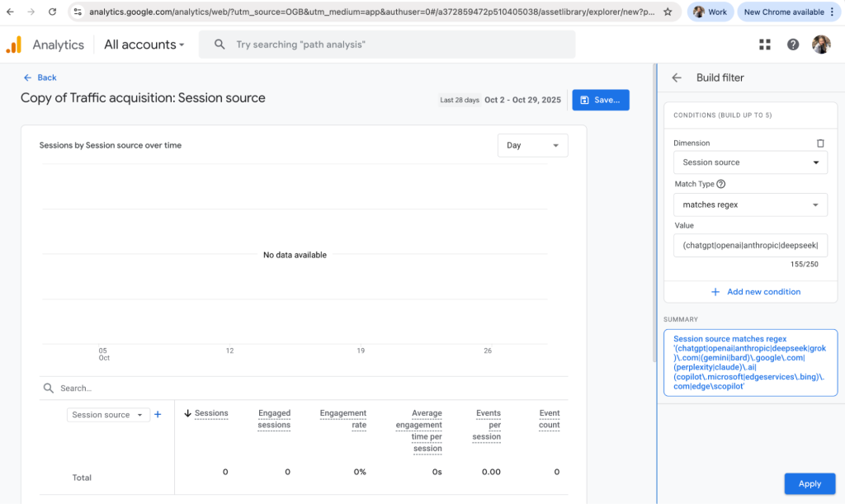
Task: Open the matches regex Match Type dropdown
Action: tap(750, 205)
